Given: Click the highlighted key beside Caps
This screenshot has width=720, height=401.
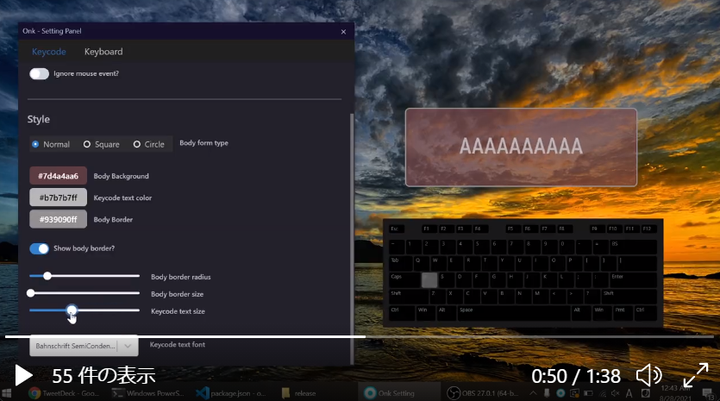Looking at the screenshot, I should pyautogui.click(x=429, y=280).
